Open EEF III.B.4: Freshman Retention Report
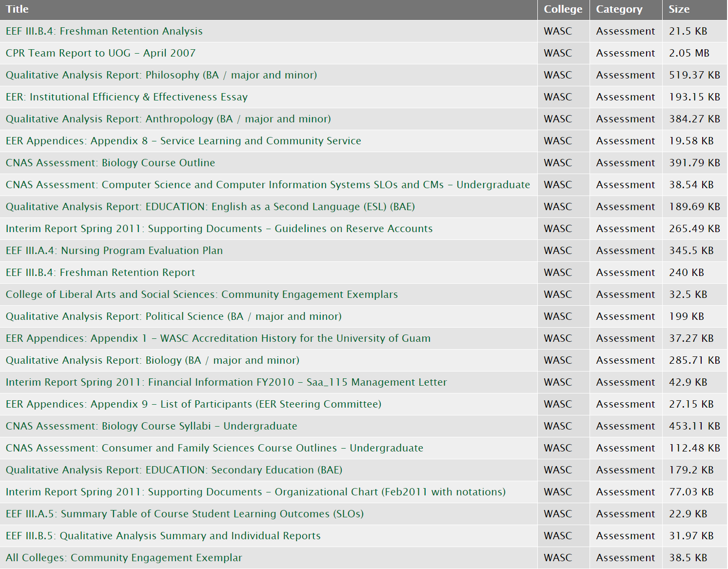This screenshot has height=569, width=728. tap(100, 273)
